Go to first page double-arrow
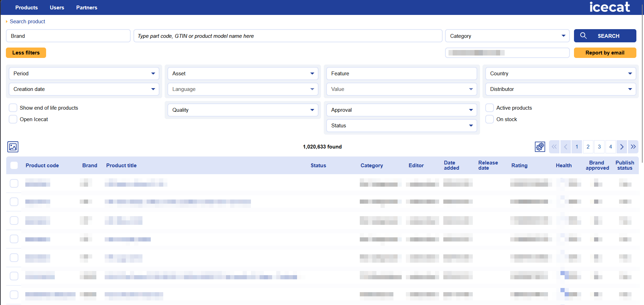 (x=554, y=147)
